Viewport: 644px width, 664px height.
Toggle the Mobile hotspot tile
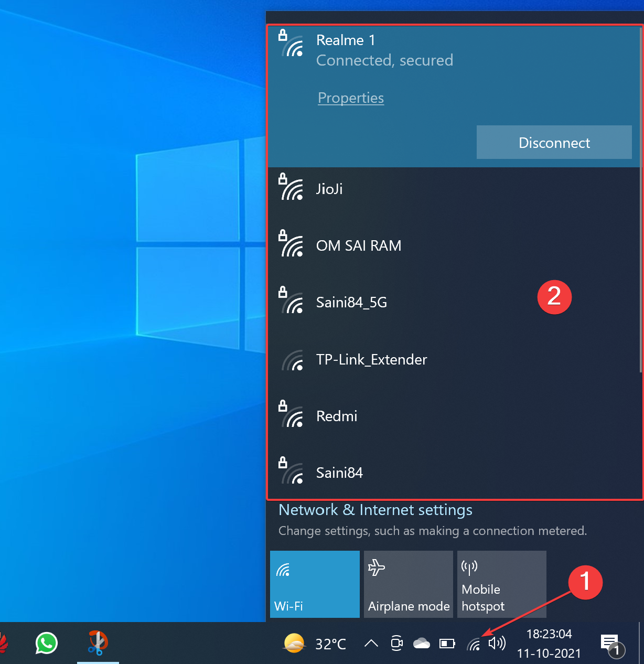(x=502, y=584)
